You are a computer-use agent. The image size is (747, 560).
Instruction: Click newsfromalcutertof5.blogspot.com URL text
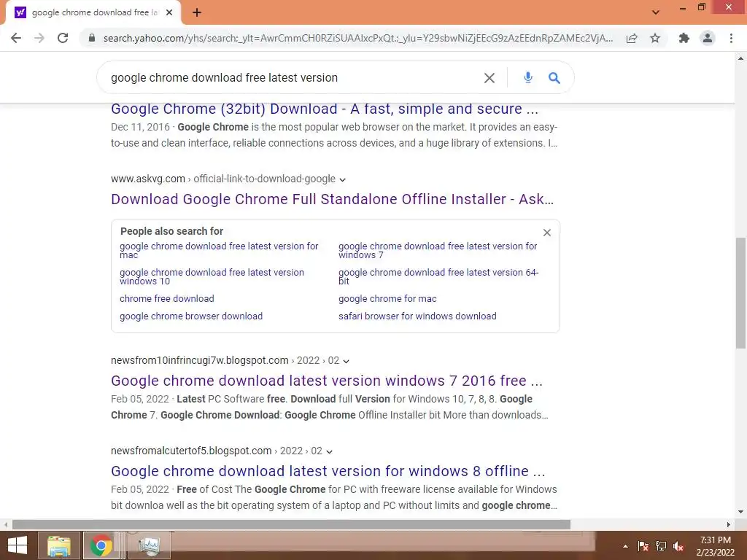tap(191, 451)
